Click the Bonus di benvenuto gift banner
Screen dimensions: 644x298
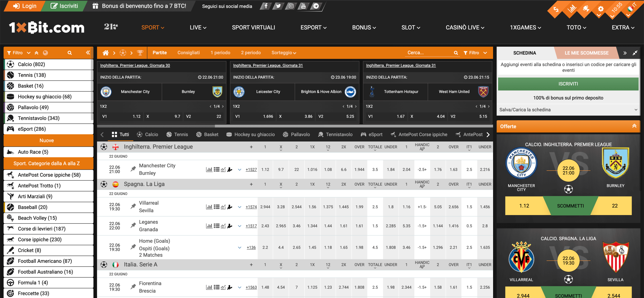coord(139,6)
